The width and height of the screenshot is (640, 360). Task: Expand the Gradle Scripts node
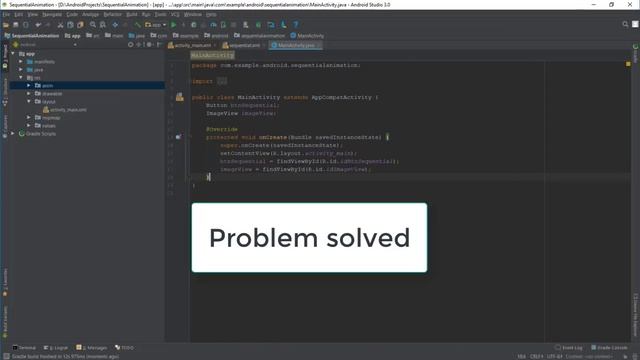coord(13,133)
